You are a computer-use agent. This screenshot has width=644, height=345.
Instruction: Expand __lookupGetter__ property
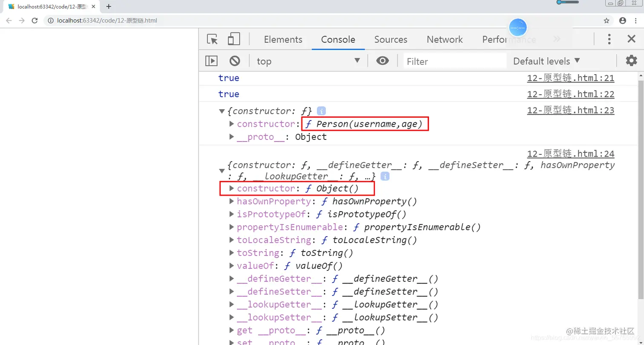(232, 304)
